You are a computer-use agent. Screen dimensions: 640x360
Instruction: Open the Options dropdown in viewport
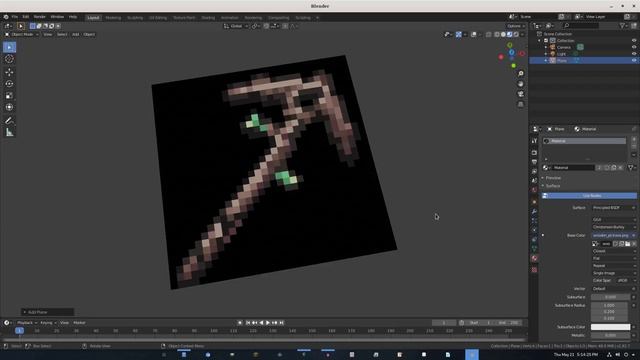pos(516,26)
